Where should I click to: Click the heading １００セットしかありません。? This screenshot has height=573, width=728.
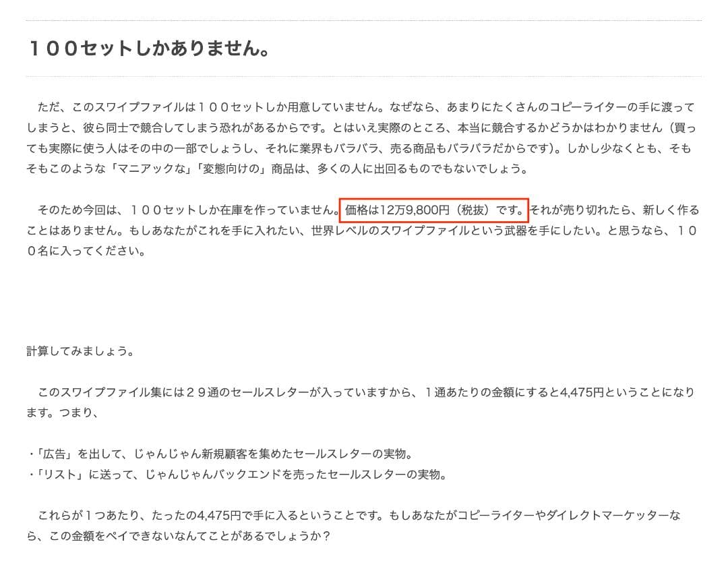[148, 49]
